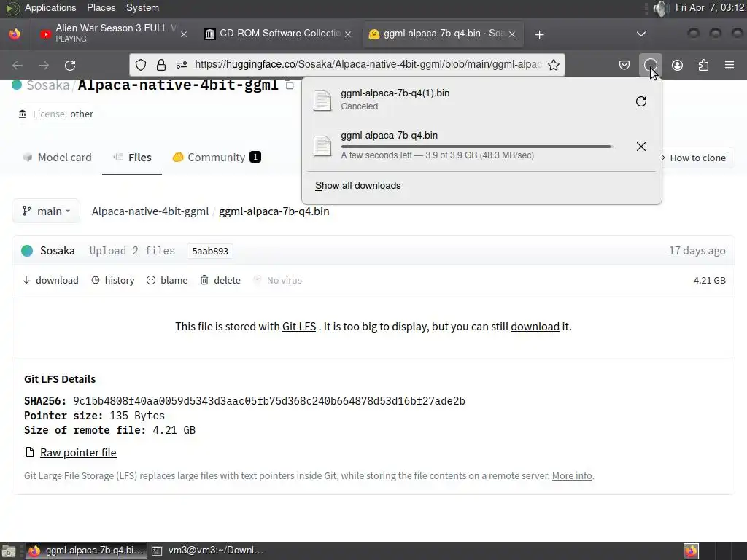Image resolution: width=747 pixels, height=560 pixels.
Task: Open the Save to Pocket icon
Action: [x=624, y=65]
